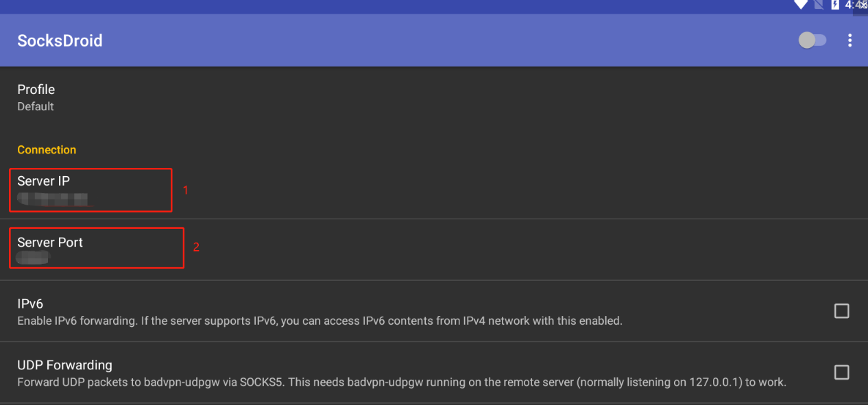This screenshot has width=868, height=405.
Task: Select the Default profile value text
Action: (x=36, y=107)
